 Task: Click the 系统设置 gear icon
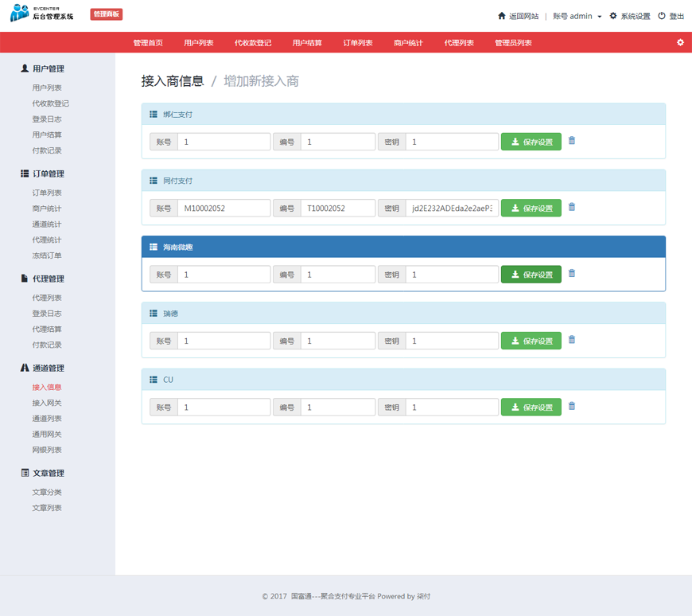pos(613,16)
